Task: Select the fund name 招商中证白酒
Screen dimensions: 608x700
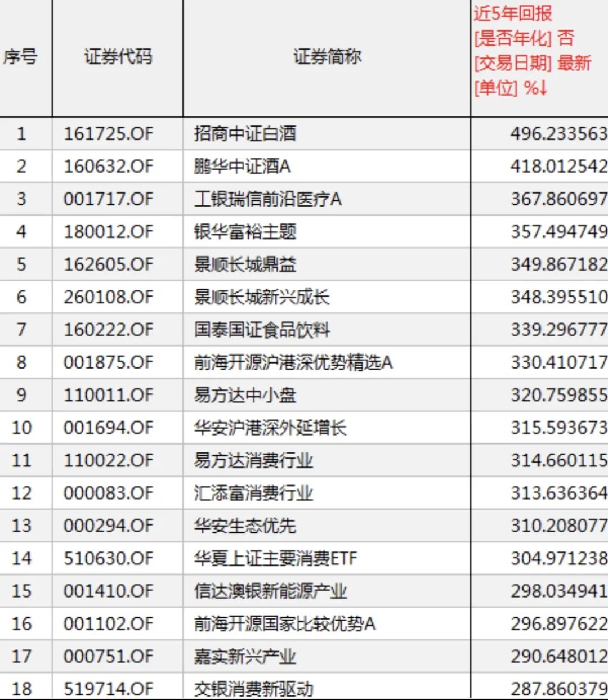Action: pyautogui.click(x=245, y=134)
